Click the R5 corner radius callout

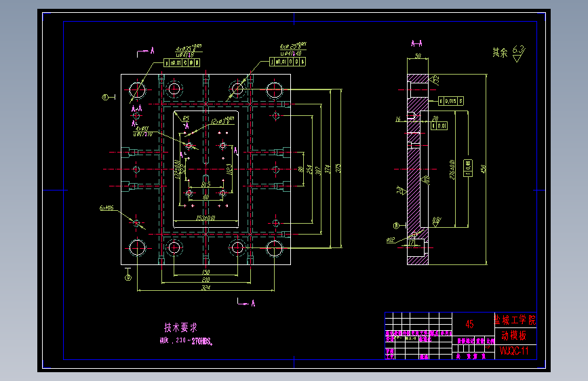click(186, 119)
